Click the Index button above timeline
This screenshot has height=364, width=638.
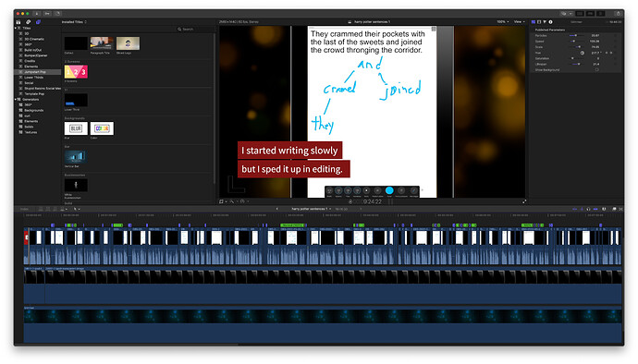click(24, 209)
